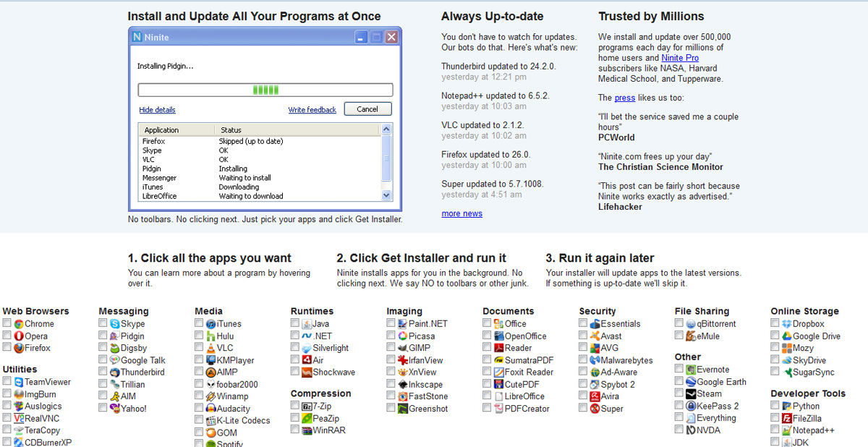Viewport: 868px width, 447px height.
Task: Enable the iTunes checkbox
Action: coord(199,323)
